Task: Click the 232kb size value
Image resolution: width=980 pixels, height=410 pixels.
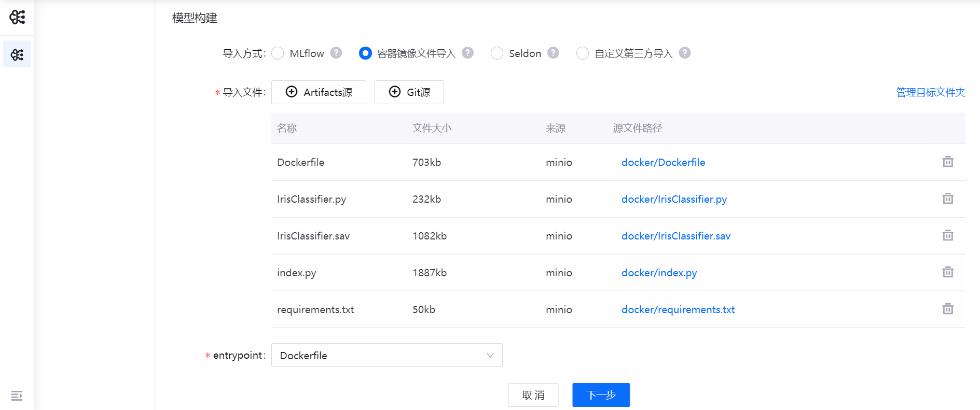Action: [x=427, y=199]
